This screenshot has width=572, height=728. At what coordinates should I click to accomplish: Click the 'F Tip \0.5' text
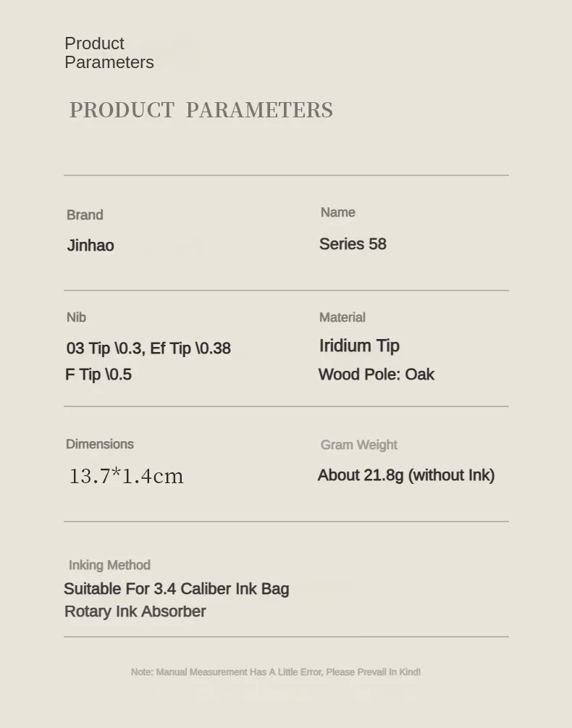tap(98, 375)
